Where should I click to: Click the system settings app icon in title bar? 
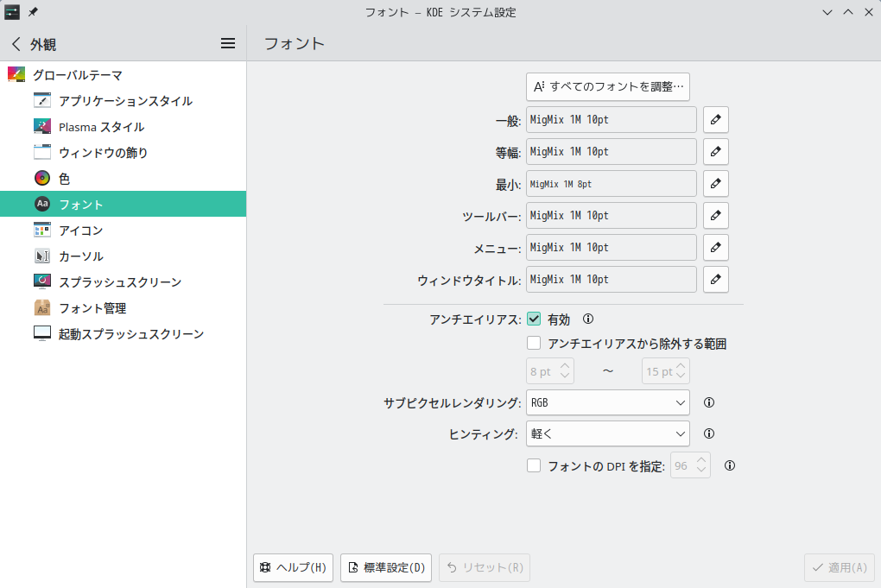tap(12, 12)
